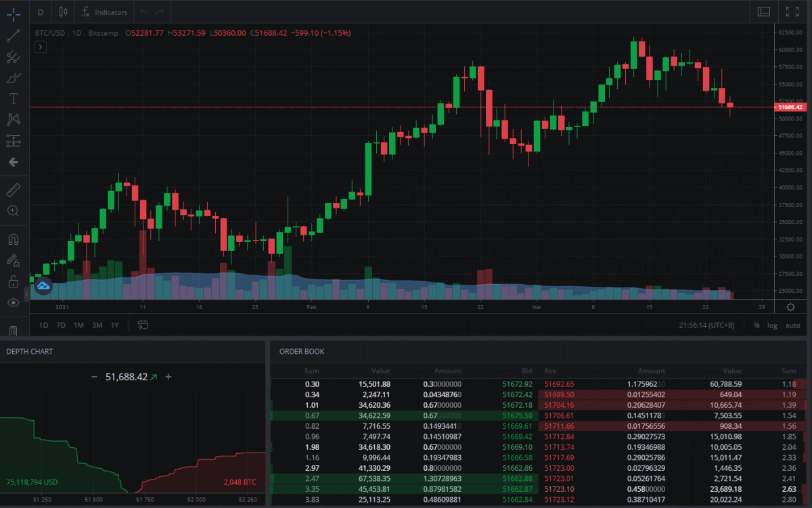Select the trend line drawing tool
The height and width of the screenshot is (508, 812).
(13, 36)
